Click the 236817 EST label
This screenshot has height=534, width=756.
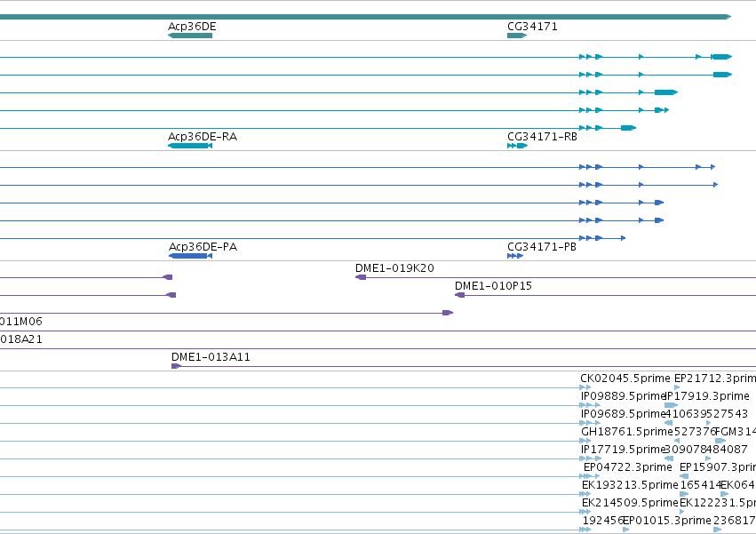(735, 522)
